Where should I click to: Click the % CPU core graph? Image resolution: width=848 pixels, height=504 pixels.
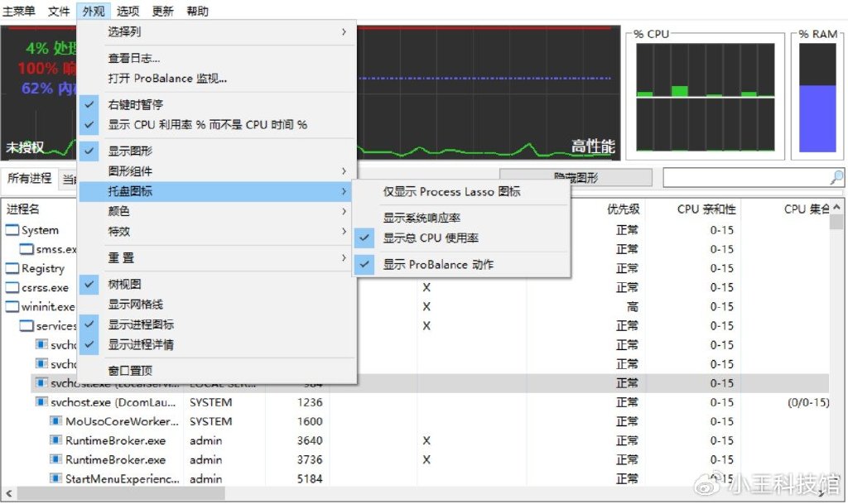(706, 97)
